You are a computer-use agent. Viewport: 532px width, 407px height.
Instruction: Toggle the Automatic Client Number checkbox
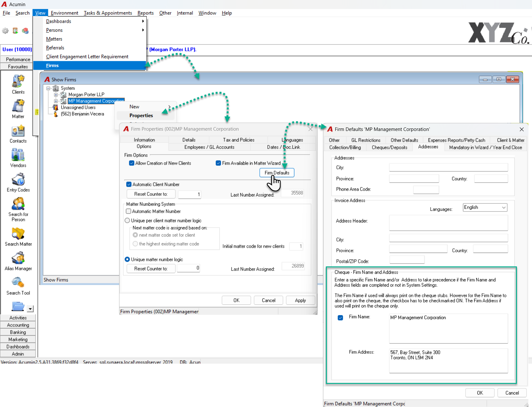pos(129,184)
